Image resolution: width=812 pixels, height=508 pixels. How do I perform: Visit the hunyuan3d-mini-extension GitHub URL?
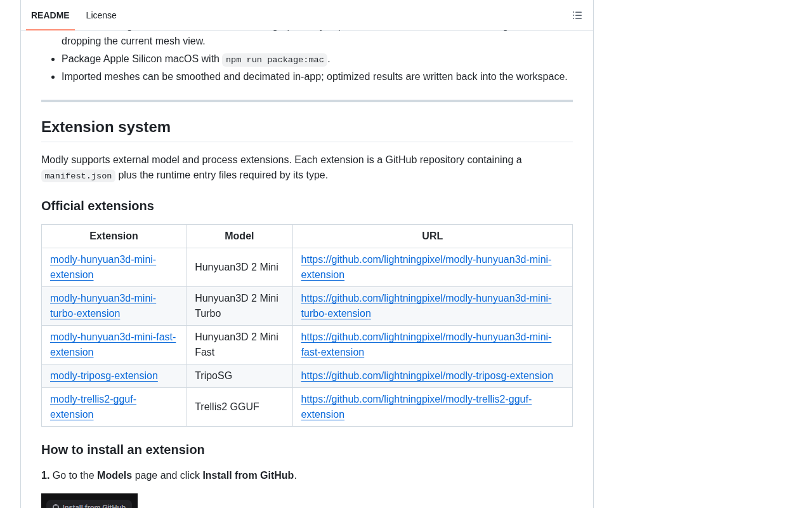coord(426,267)
